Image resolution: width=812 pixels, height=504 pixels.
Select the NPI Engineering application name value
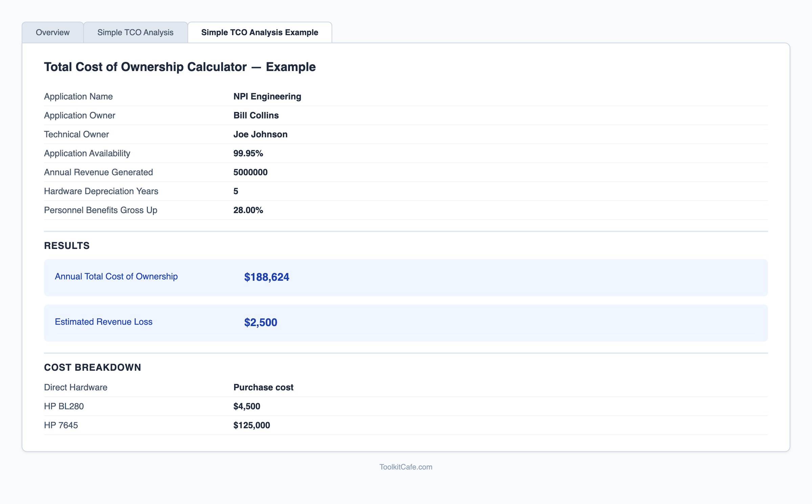point(267,96)
